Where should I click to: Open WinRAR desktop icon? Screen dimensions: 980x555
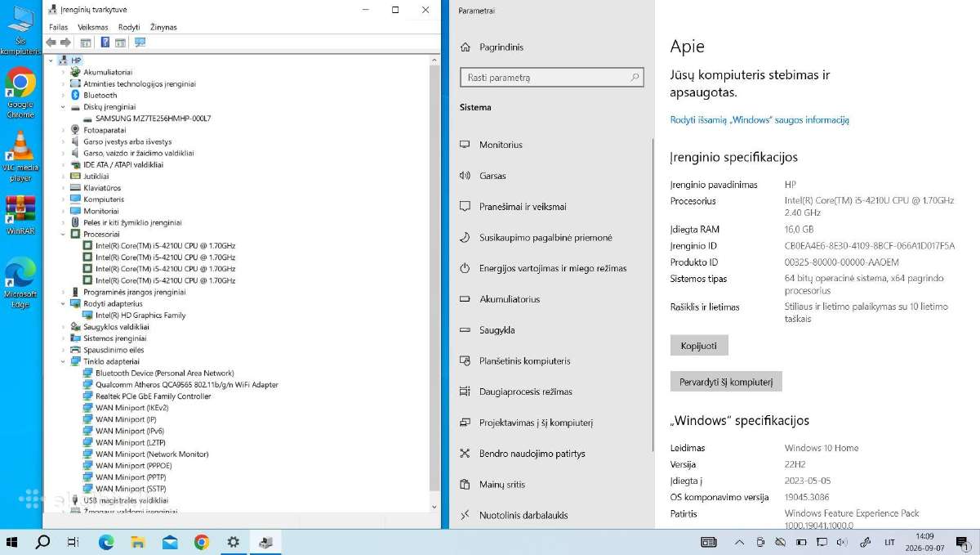pos(20,215)
